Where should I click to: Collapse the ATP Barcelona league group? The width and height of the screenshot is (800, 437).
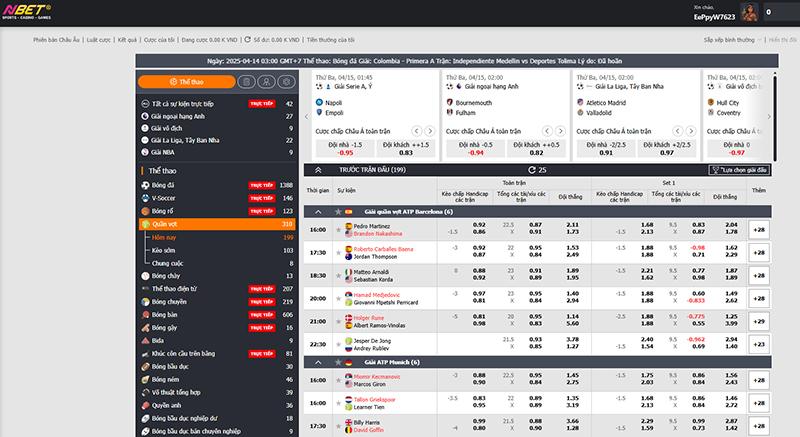[x=318, y=212]
